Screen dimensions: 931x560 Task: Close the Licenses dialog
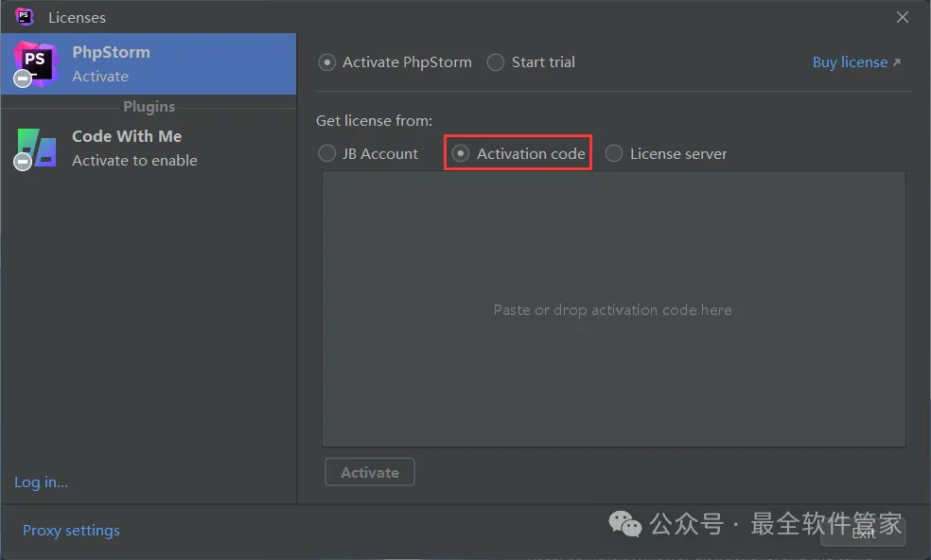pos(903,17)
